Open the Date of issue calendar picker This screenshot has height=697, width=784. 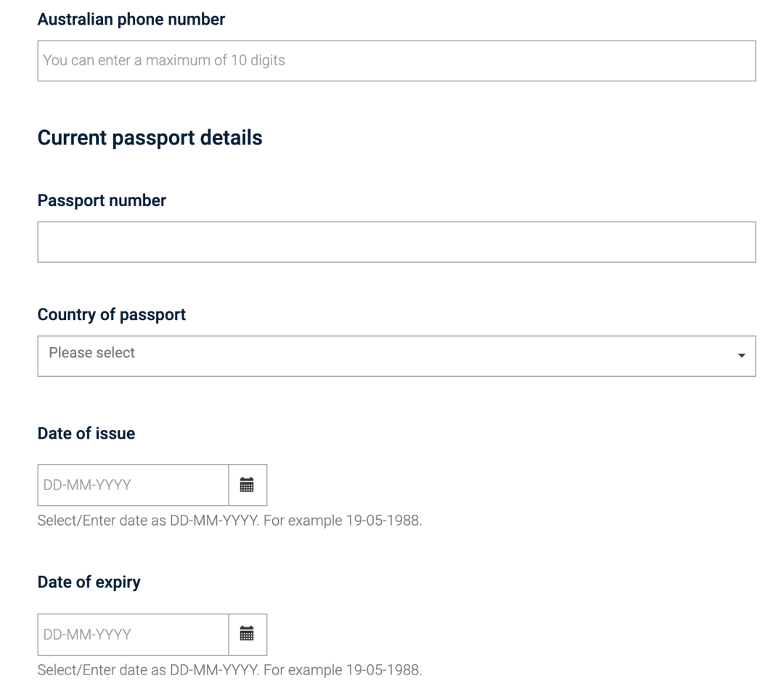click(248, 486)
